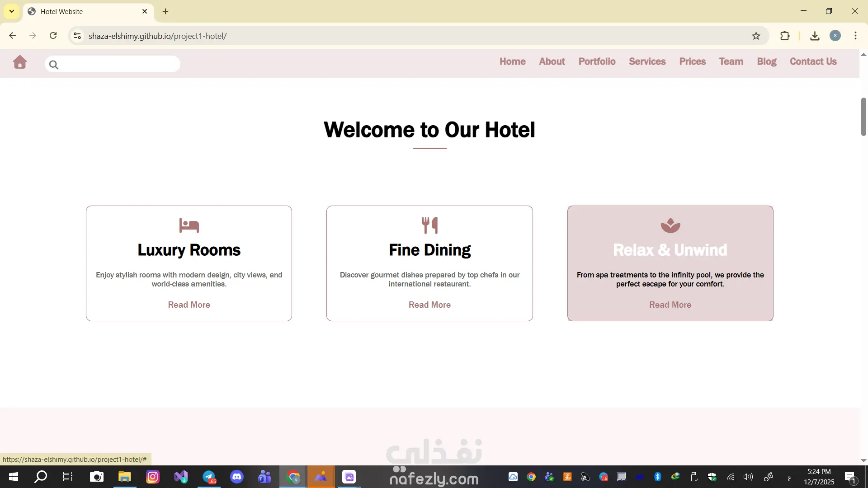
Task: Click the bed icon on Luxury Rooms card
Action: tap(189, 225)
